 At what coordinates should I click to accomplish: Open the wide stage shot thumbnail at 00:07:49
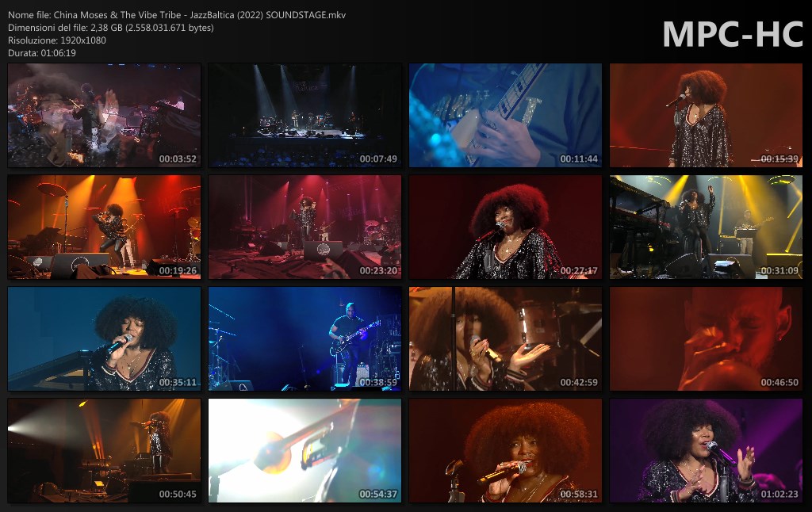click(304, 116)
